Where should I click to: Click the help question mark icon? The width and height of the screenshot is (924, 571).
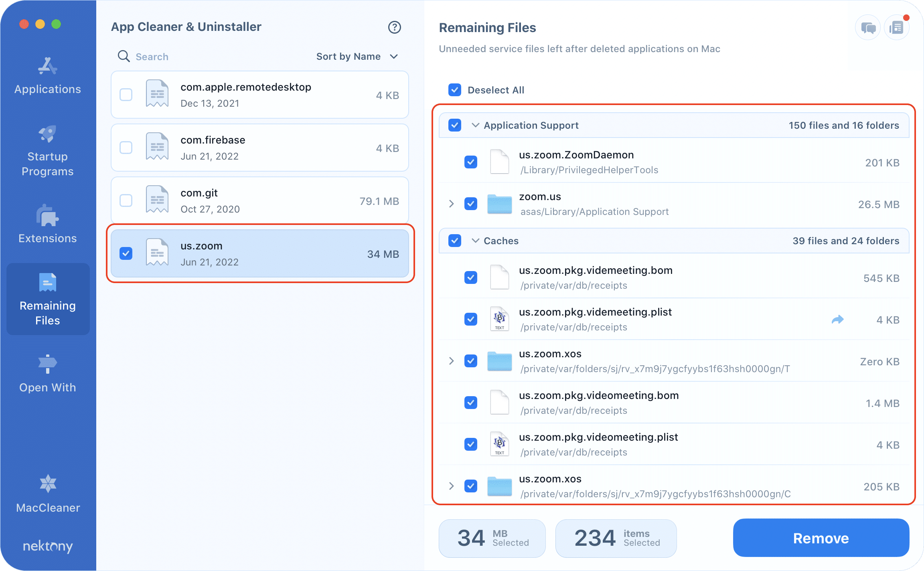coord(394,27)
